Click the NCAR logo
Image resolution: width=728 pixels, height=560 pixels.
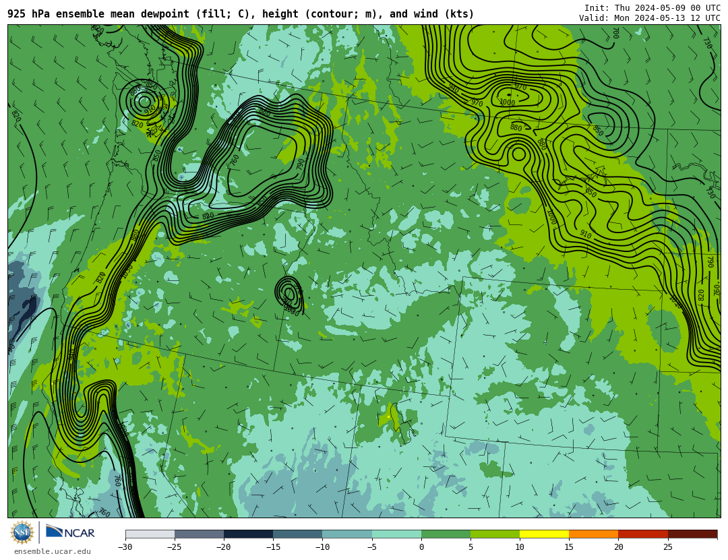click(71, 532)
